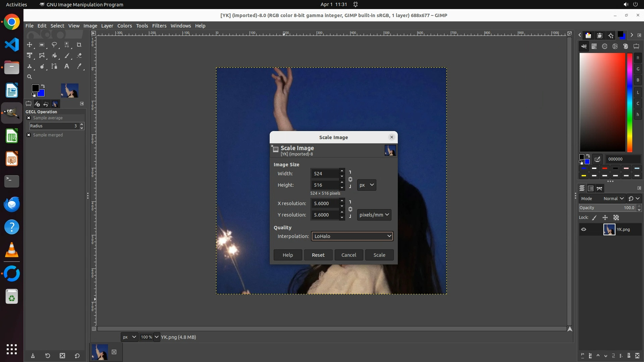Click the Scale button in dialog
Screen dimensions: 644x362
coord(379,255)
